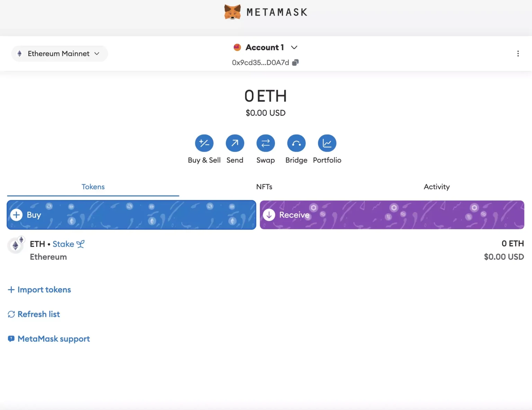Click the blue Buy banner button

coord(132,215)
